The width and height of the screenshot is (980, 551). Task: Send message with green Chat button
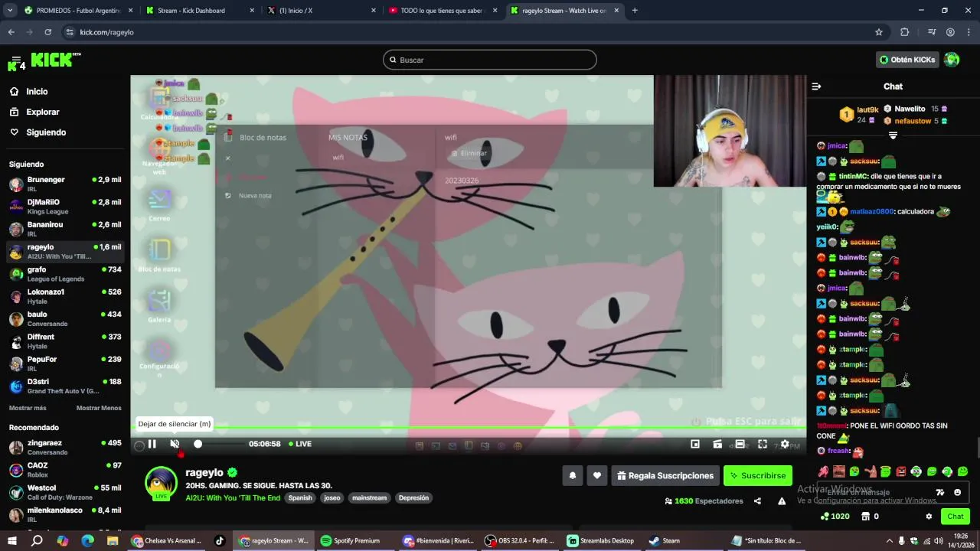pyautogui.click(x=955, y=517)
